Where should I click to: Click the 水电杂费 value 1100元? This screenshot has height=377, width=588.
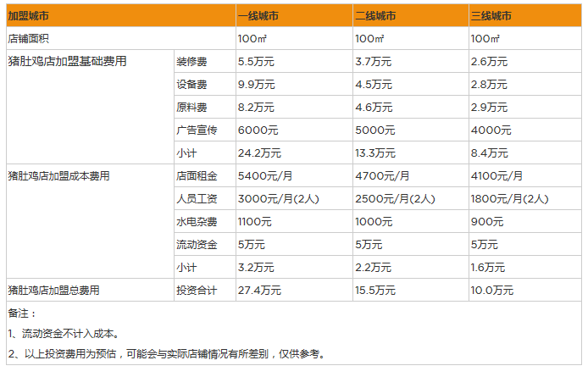pyautogui.click(x=253, y=222)
